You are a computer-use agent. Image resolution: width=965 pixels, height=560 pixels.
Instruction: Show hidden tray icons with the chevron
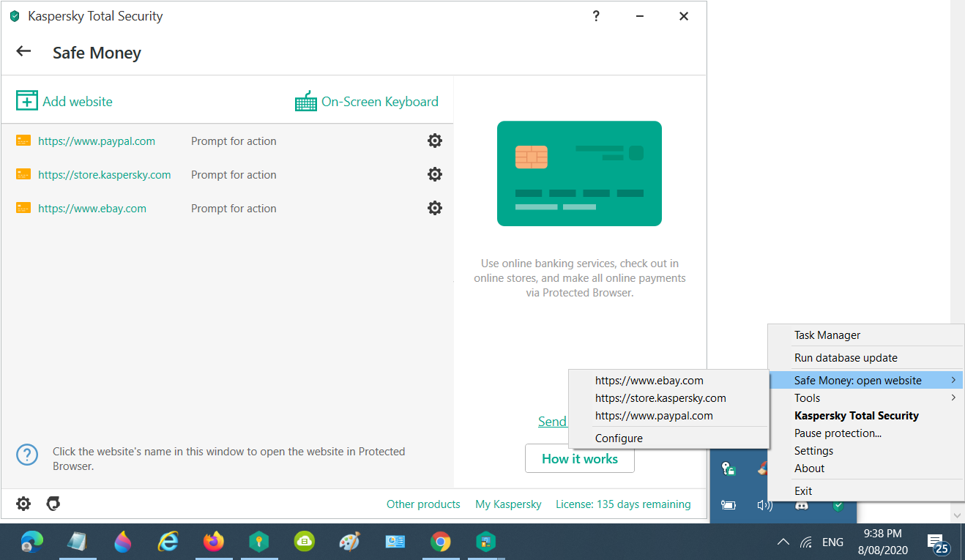[783, 542]
